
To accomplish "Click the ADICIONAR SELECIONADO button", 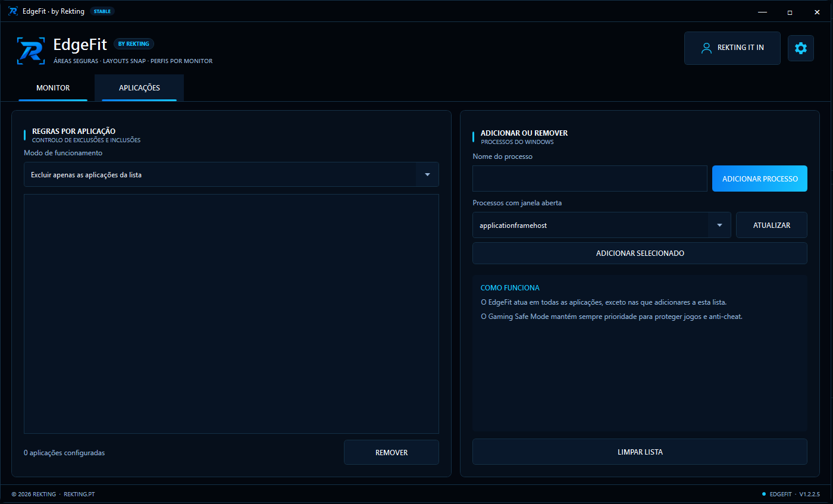I will (640, 253).
